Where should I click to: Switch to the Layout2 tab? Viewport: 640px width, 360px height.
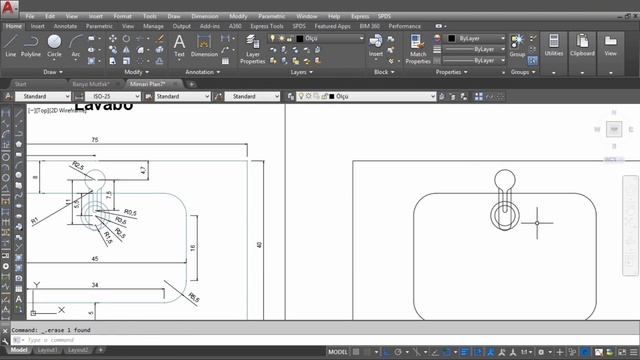click(78, 350)
